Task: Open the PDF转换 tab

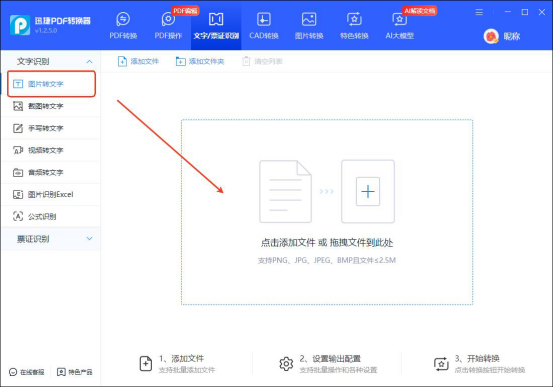Action: pyautogui.click(x=123, y=25)
